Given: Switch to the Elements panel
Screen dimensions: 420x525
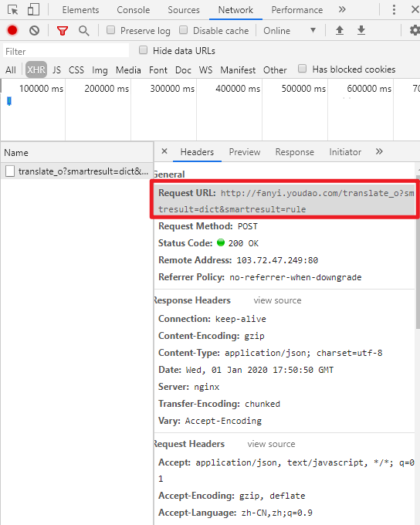Looking at the screenshot, I should point(81,10).
